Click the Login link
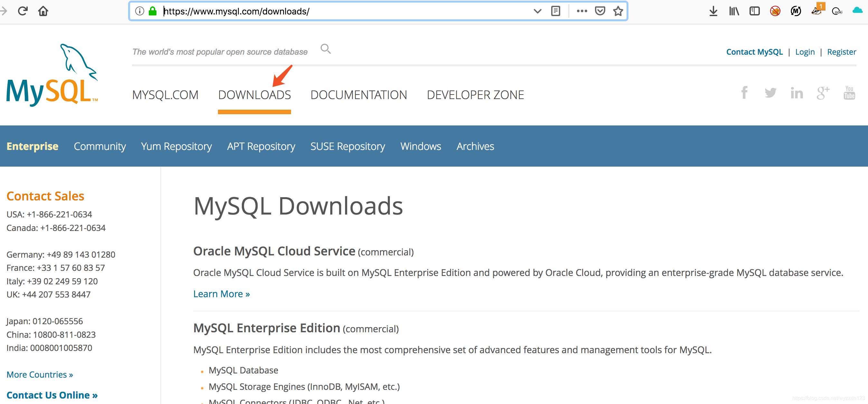Viewport: 868px width, 404px height. pos(805,52)
